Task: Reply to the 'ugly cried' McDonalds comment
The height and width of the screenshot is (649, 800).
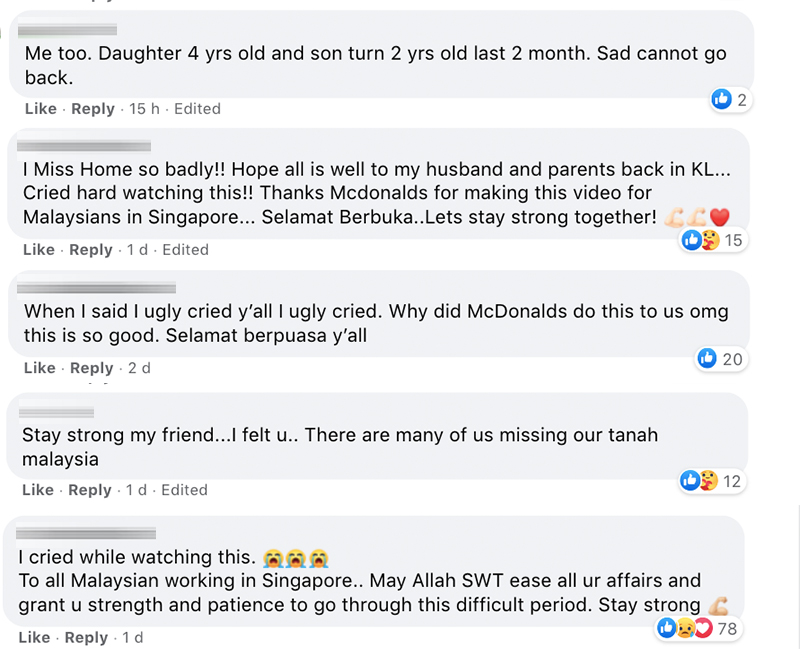Action: click(x=92, y=368)
